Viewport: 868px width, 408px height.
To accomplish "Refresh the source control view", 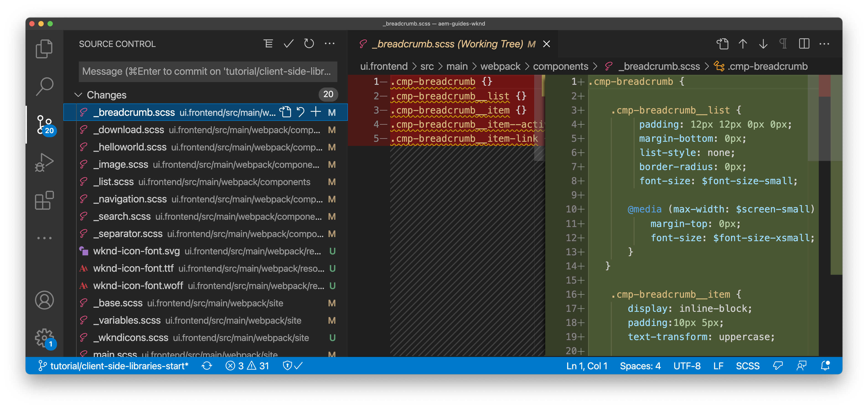I will pyautogui.click(x=309, y=44).
